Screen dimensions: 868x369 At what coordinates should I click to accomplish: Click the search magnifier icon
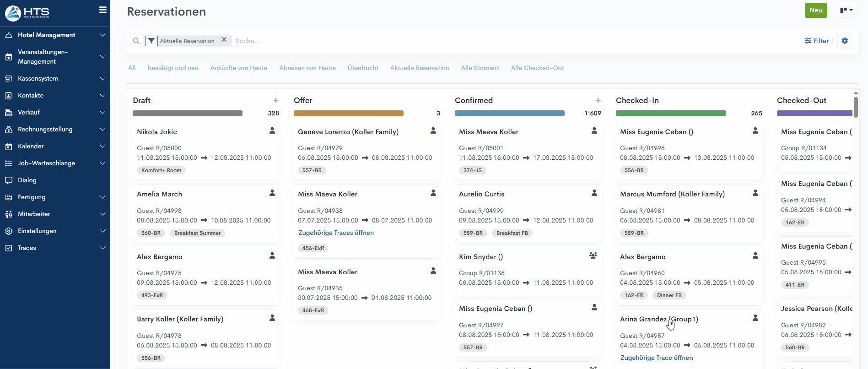[136, 41]
